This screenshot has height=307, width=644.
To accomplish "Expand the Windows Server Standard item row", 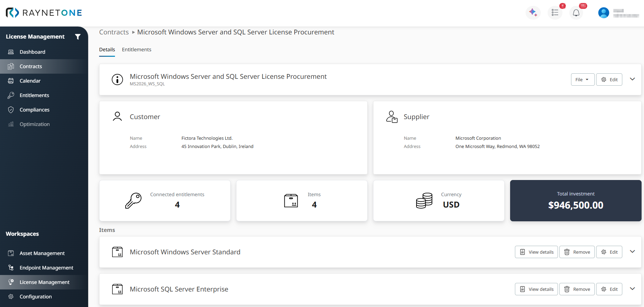I will [632, 252].
